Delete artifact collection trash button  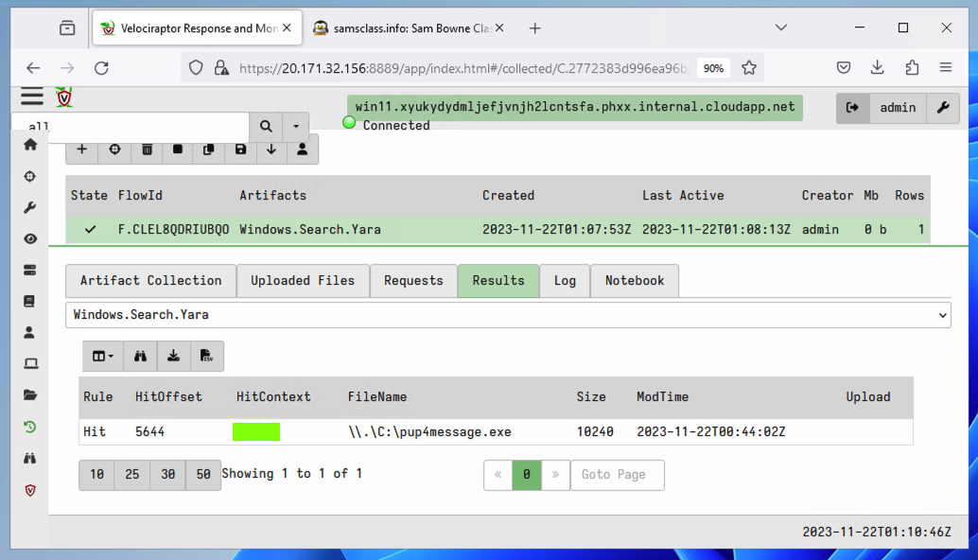pos(148,149)
